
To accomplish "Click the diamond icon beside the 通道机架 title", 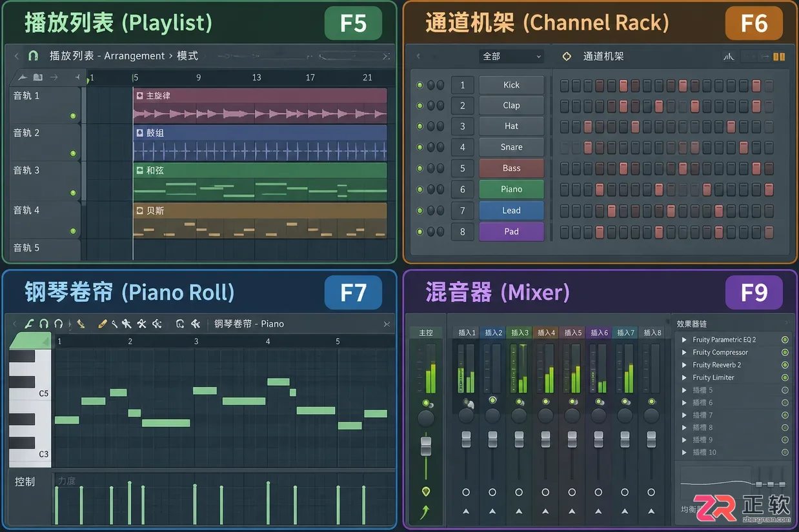I will click(x=567, y=56).
